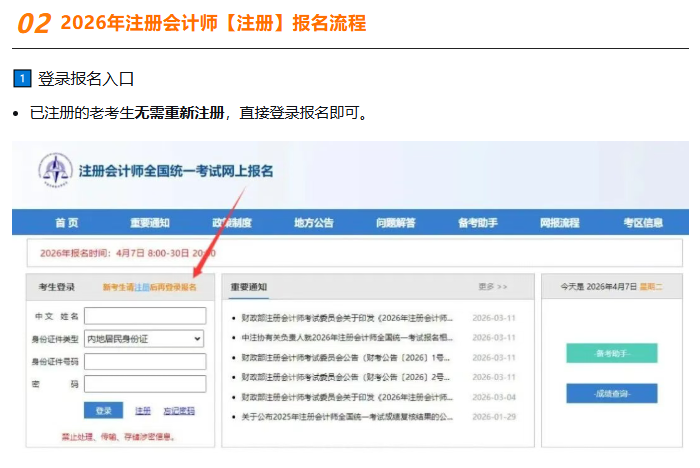Click the 注册 link in the orange hint text

143,287
